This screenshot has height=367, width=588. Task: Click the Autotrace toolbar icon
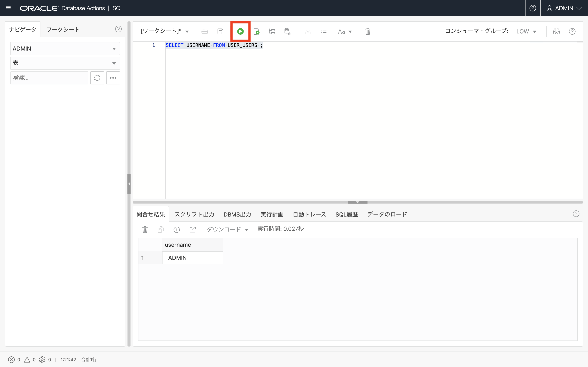[288, 31]
